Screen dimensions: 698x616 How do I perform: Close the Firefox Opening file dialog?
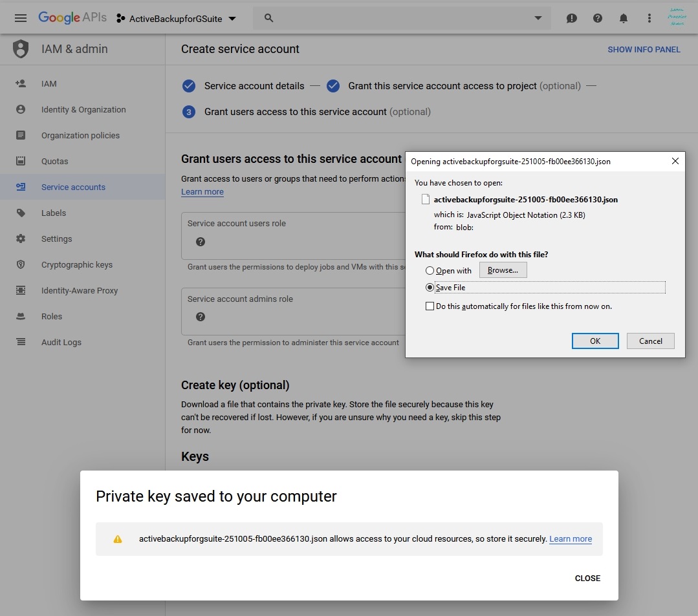pyautogui.click(x=675, y=161)
